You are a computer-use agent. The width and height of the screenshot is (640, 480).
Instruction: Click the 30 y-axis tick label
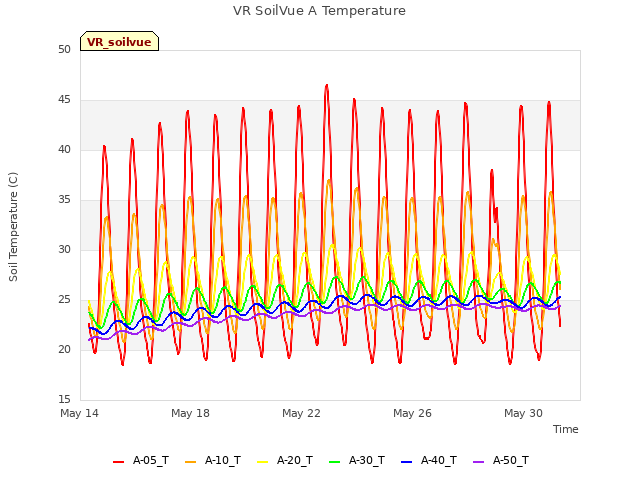[64, 249]
